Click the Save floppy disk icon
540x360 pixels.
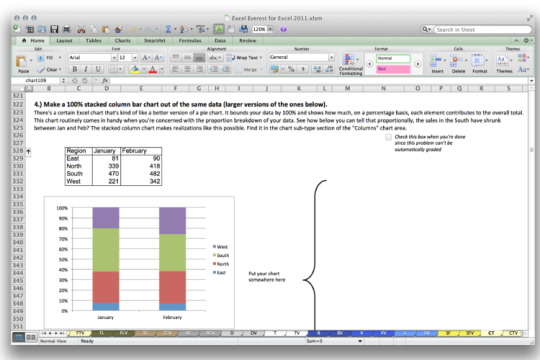(54, 29)
